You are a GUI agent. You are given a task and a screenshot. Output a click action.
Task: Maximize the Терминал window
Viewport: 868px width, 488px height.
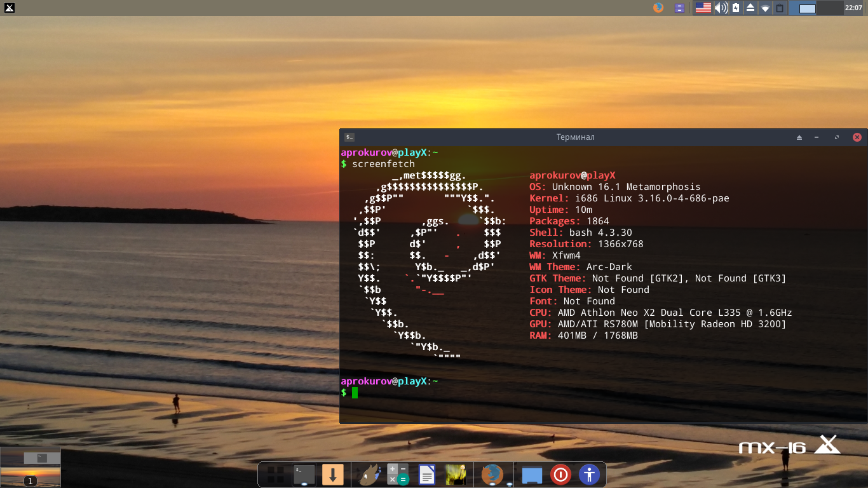(x=836, y=137)
